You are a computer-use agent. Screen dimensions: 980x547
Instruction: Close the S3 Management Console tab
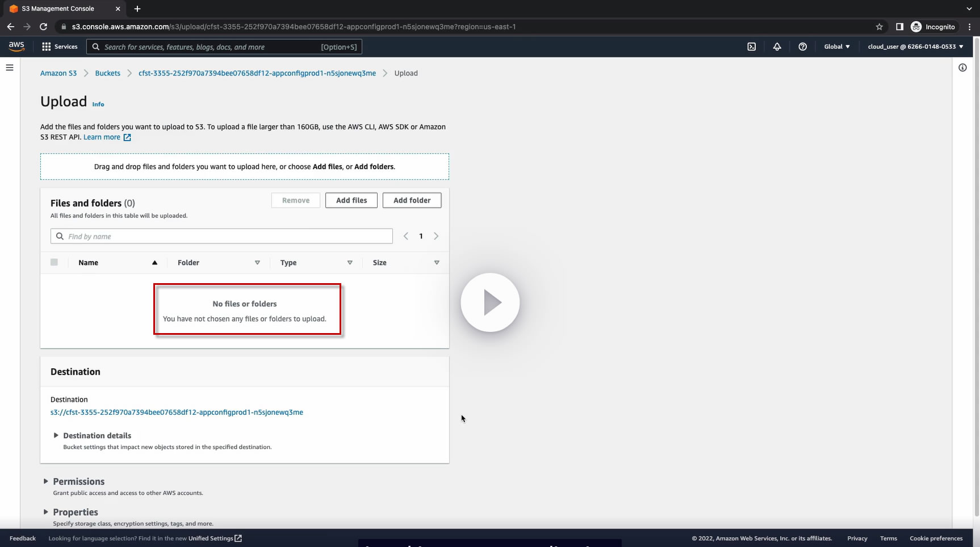click(118, 9)
